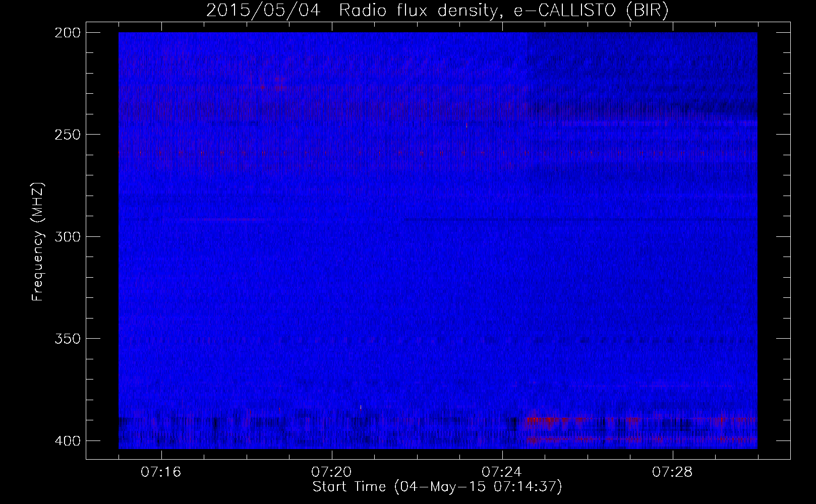The width and height of the screenshot is (816, 504).
Task: Click the 300 frequency tick label
Action: click(67, 237)
